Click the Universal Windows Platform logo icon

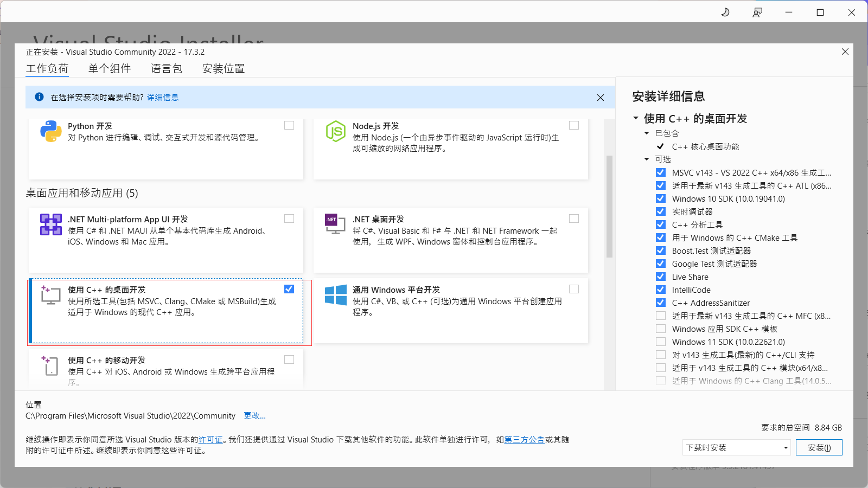click(x=335, y=295)
